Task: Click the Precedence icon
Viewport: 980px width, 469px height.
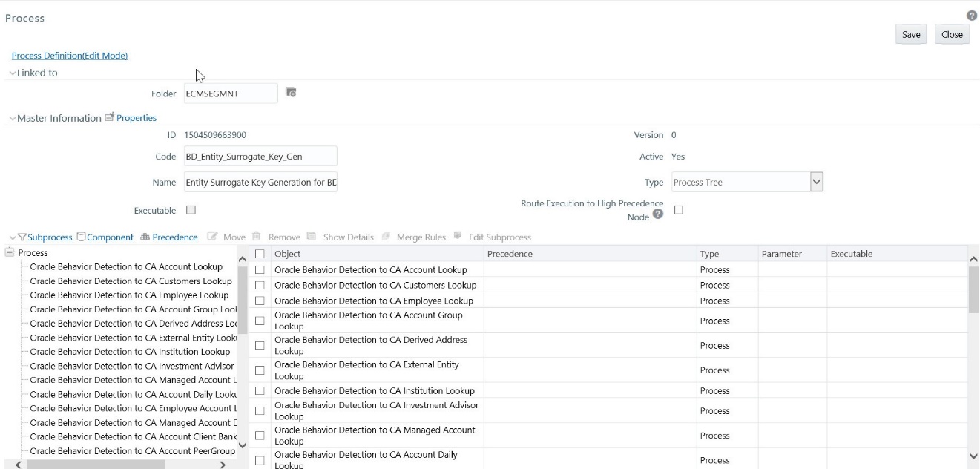Action: [x=144, y=237]
